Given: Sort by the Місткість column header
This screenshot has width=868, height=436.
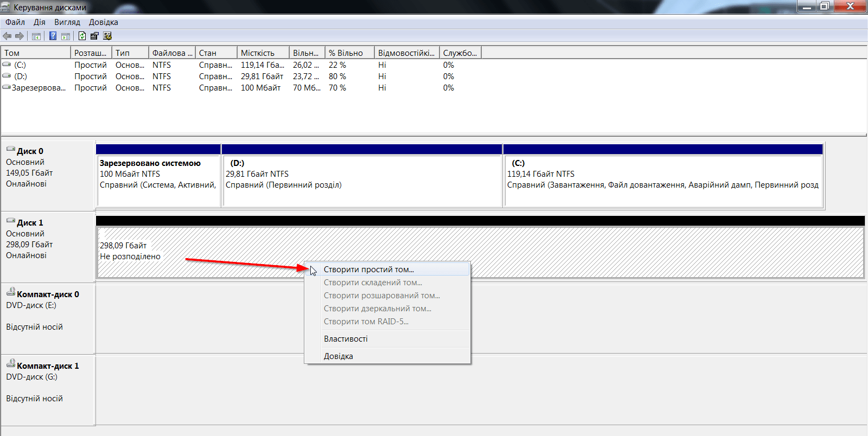Looking at the screenshot, I should 263,53.
